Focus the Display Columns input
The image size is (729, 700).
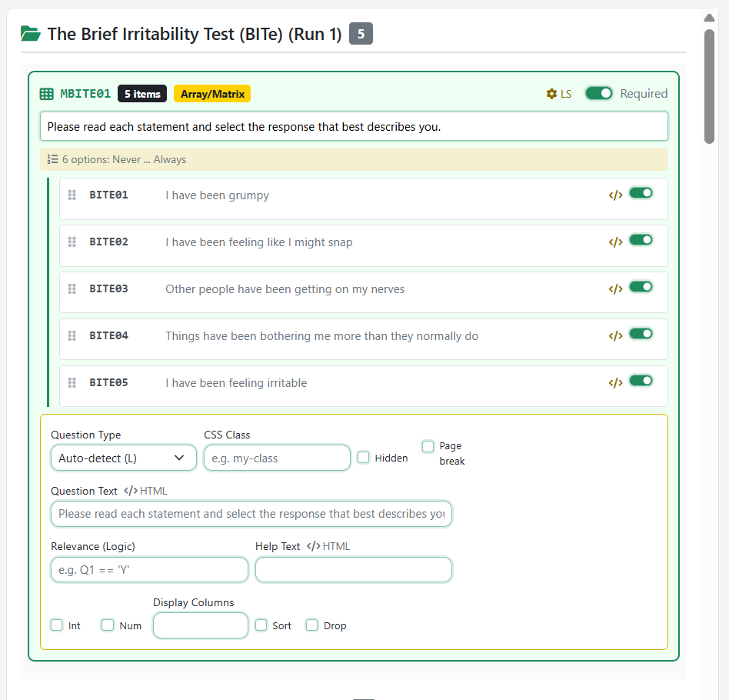pyautogui.click(x=201, y=625)
